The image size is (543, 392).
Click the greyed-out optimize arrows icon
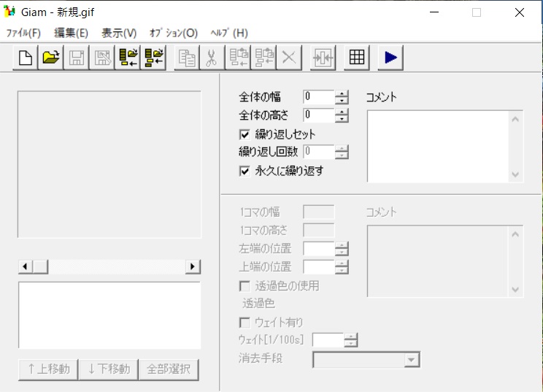[323, 58]
